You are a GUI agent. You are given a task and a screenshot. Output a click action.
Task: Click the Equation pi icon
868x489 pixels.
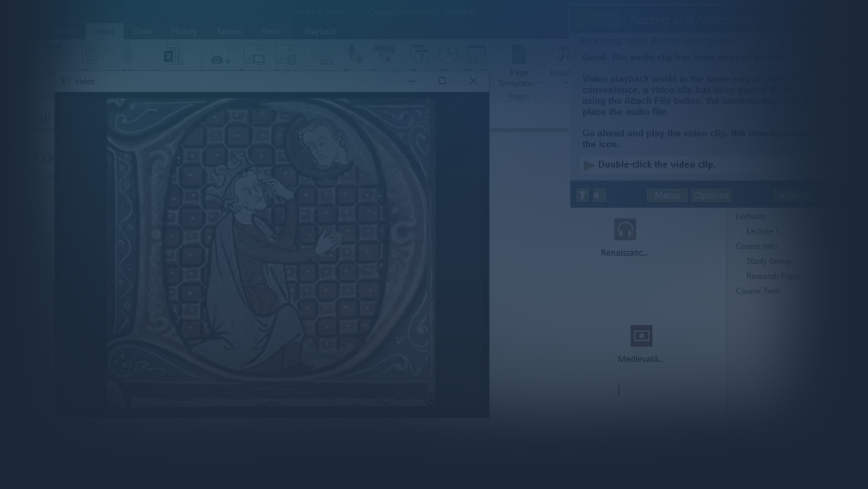pos(563,54)
